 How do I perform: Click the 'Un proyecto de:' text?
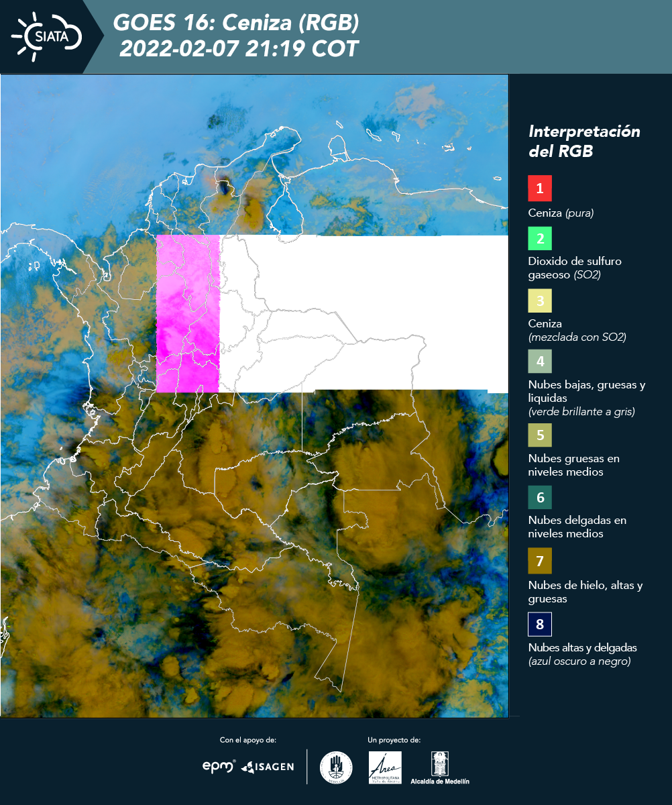pos(394,740)
